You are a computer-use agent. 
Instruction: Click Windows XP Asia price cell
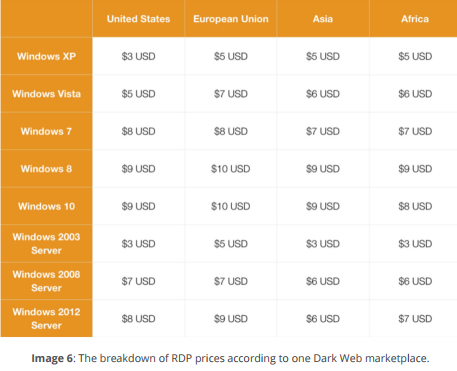(323, 56)
